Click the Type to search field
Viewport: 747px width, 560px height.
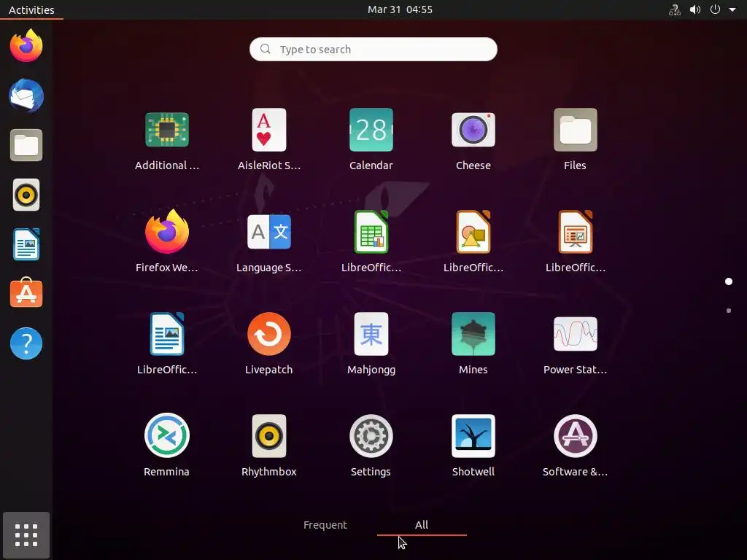point(373,49)
